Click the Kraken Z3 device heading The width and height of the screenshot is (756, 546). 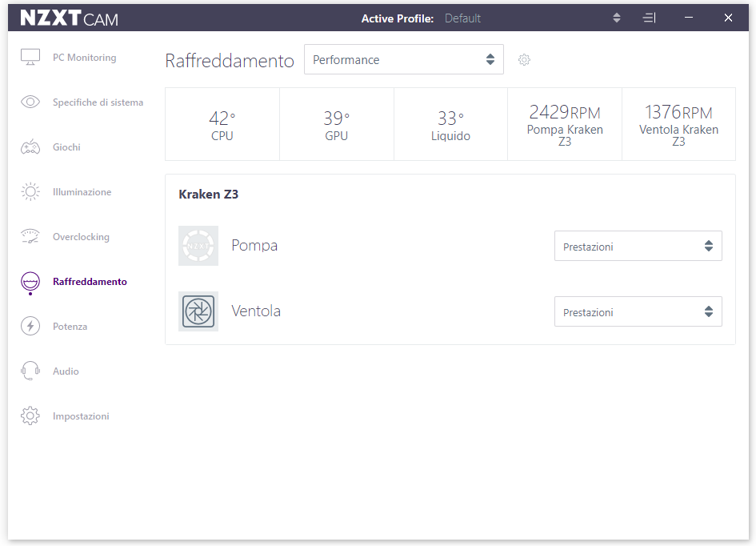coord(208,194)
